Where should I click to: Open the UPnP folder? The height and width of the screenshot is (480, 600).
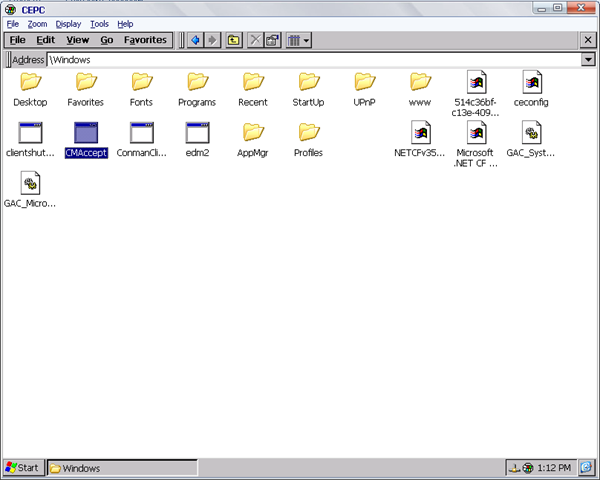tap(364, 90)
